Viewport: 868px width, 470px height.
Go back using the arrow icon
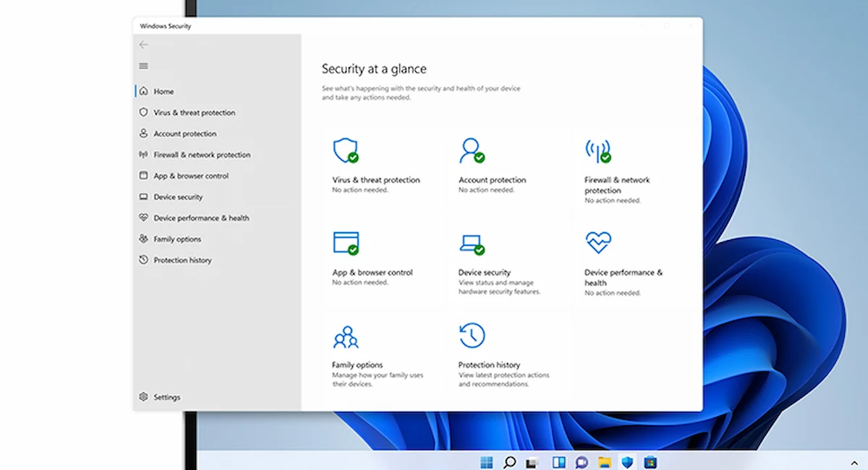[143, 45]
